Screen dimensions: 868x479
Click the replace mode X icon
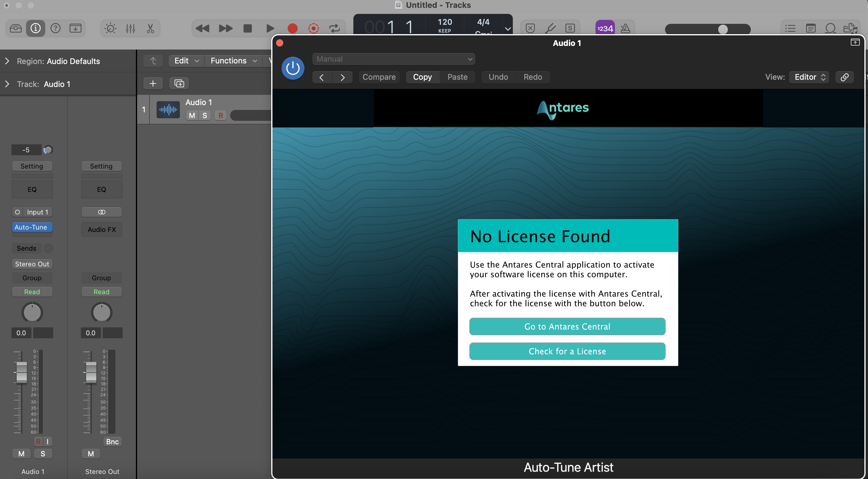coord(530,28)
